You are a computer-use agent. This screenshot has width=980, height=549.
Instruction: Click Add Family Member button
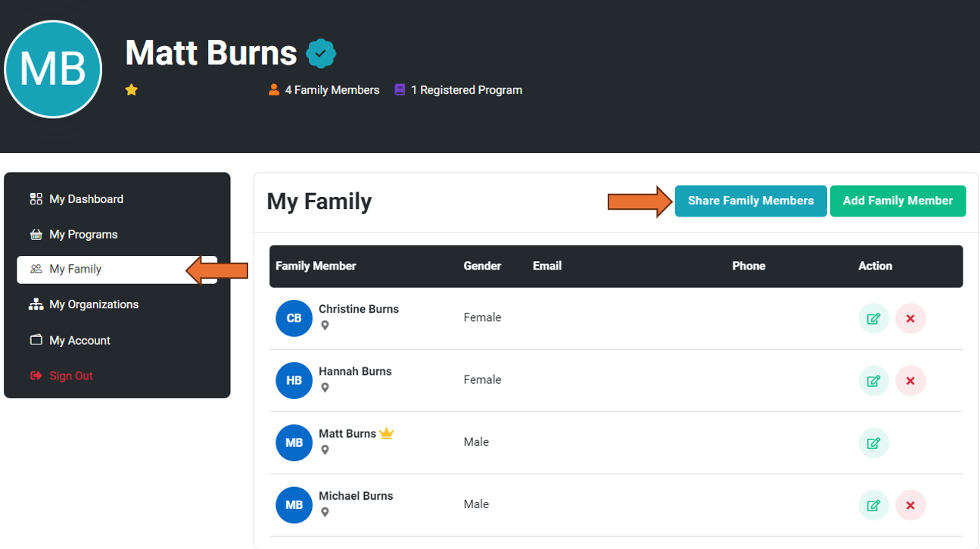click(x=898, y=201)
